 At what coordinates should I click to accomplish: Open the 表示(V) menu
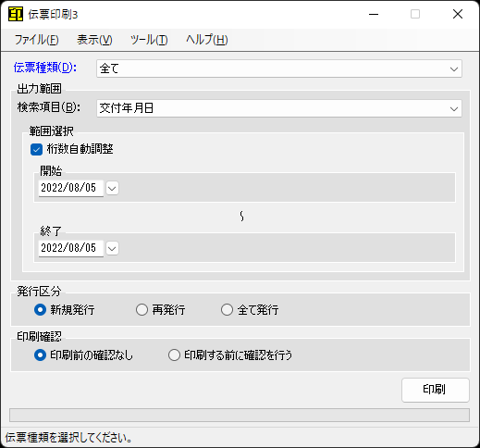94,40
